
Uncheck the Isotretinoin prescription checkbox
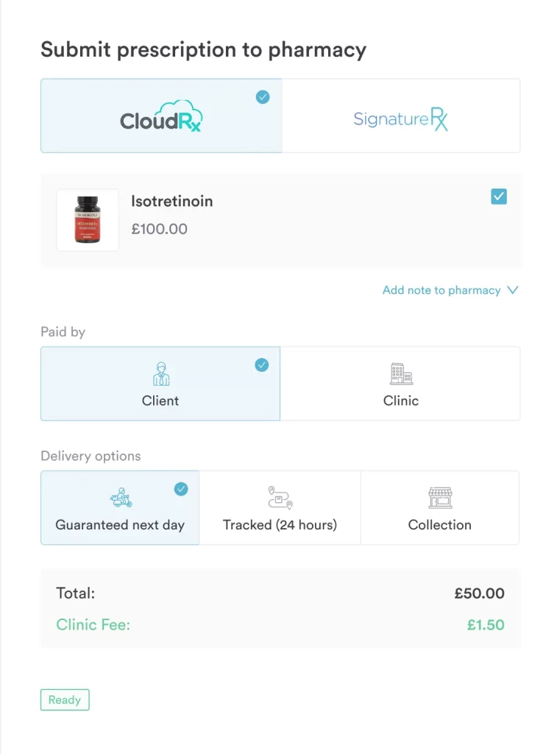coord(498,197)
